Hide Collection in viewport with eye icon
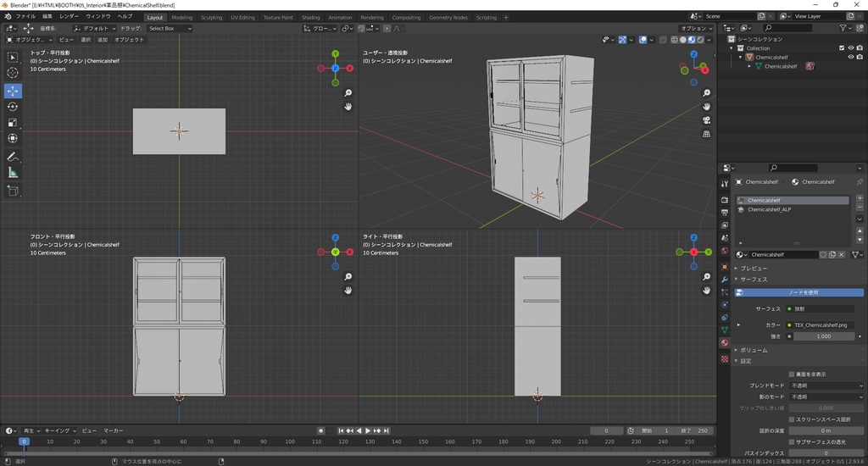The image size is (868, 466). [851, 48]
